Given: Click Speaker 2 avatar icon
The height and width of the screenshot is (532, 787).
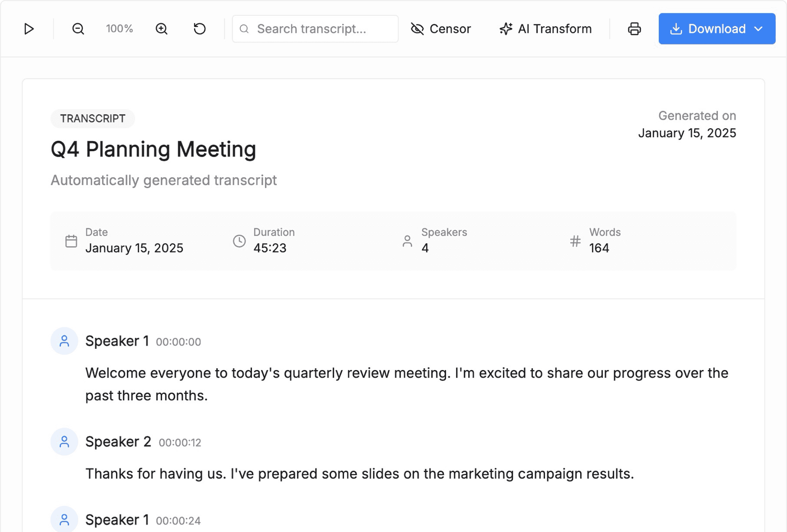Looking at the screenshot, I should click(64, 442).
